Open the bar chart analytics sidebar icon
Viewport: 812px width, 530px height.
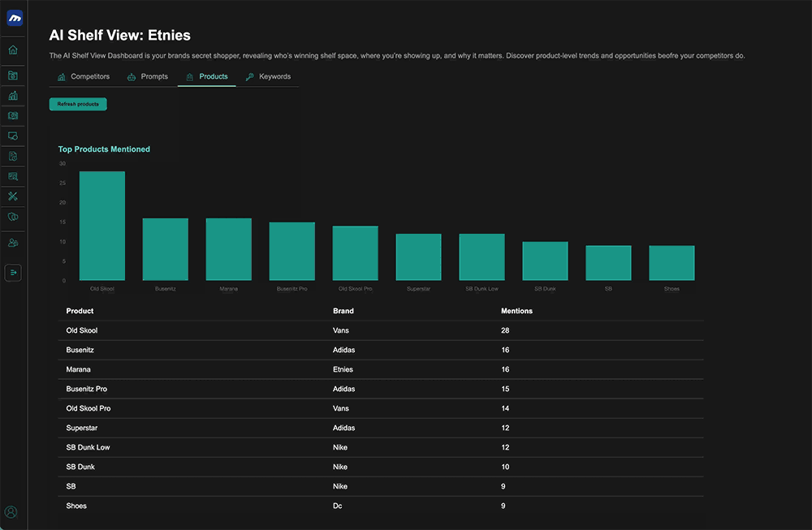tap(13, 96)
